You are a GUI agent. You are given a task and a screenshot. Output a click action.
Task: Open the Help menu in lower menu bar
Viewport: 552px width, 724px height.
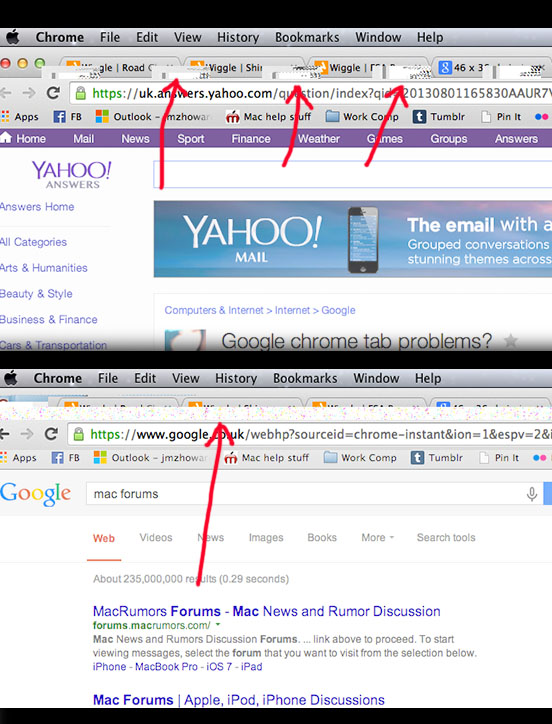coord(428,378)
